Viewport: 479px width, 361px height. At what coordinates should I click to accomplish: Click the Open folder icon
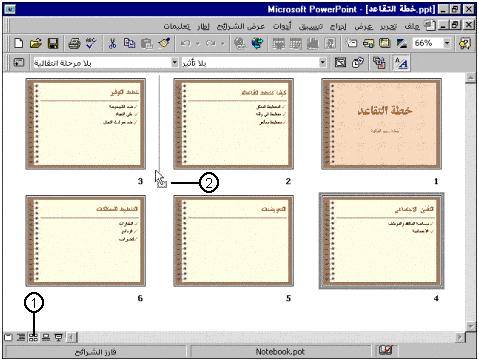click(36, 43)
